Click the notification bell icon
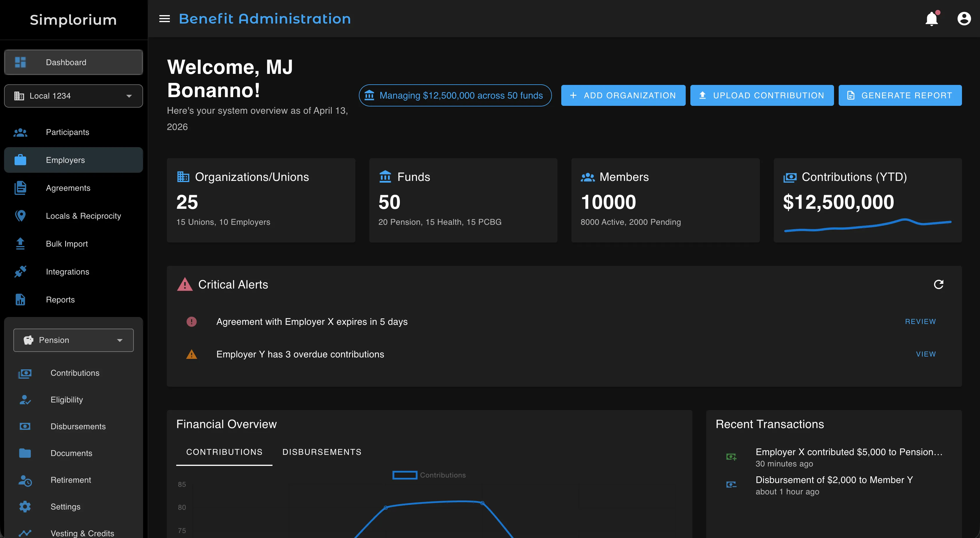Image resolution: width=980 pixels, height=538 pixels. pyautogui.click(x=931, y=18)
